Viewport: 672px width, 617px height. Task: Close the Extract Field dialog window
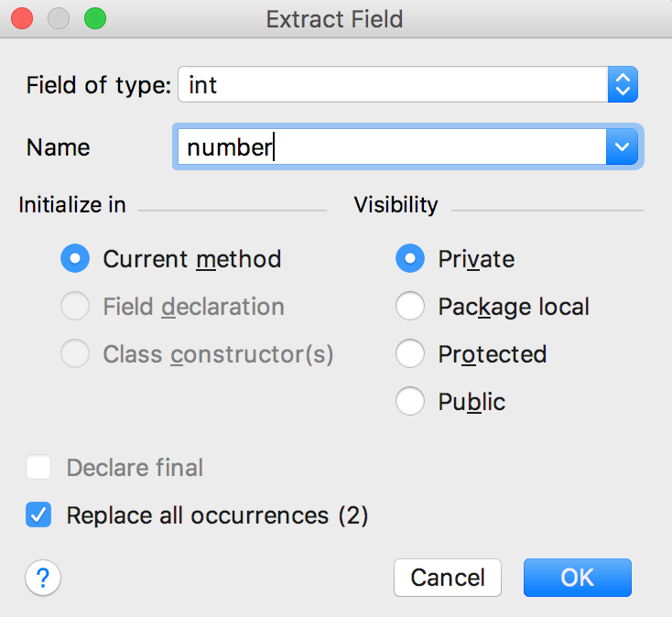click(22, 18)
